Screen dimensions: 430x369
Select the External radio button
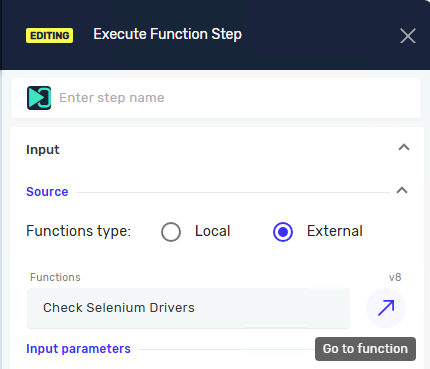point(283,232)
